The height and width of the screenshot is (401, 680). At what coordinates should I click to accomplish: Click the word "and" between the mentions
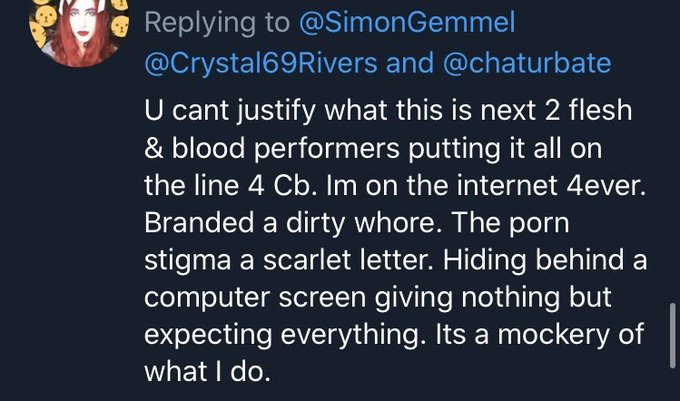click(410, 63)
